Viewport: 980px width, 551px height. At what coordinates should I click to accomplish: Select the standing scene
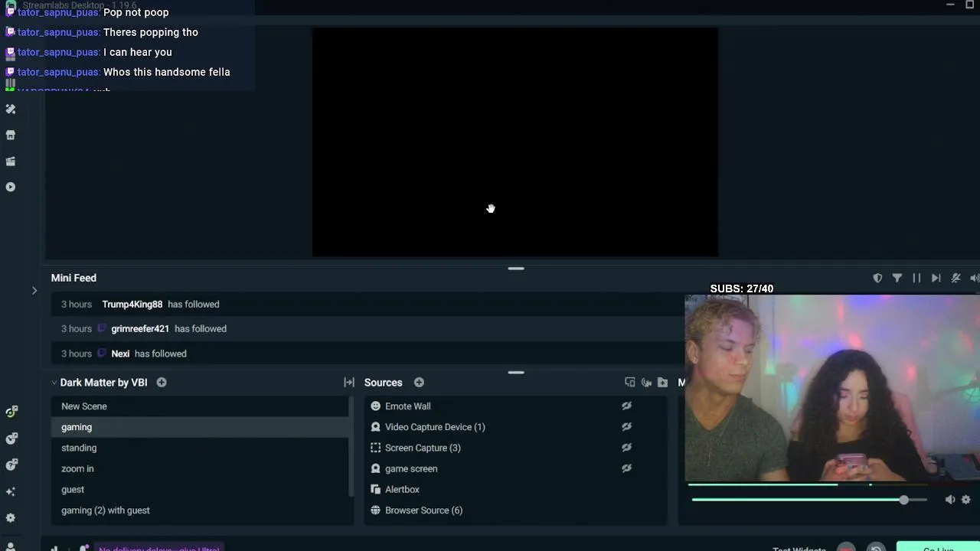pos(200,448)
